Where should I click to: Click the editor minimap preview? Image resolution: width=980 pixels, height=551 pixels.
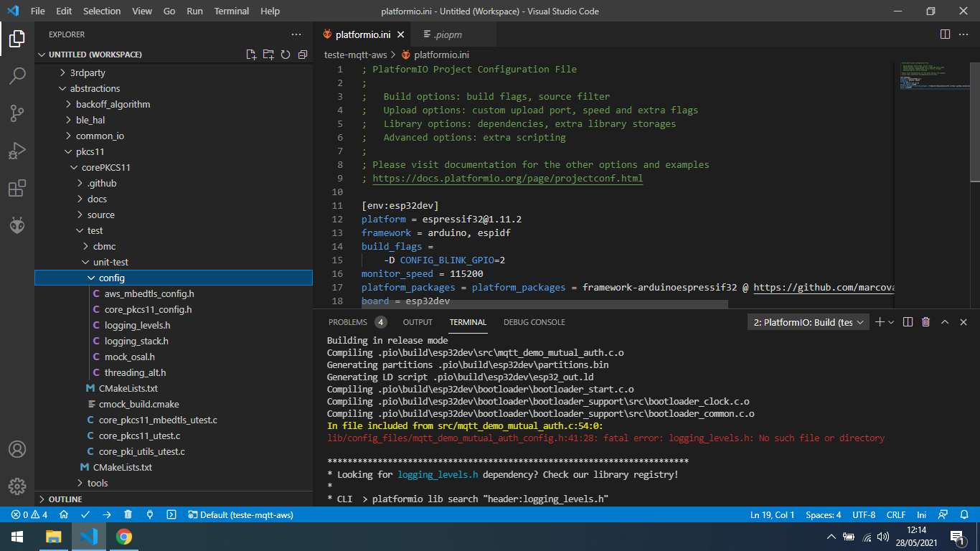[932, 76]
